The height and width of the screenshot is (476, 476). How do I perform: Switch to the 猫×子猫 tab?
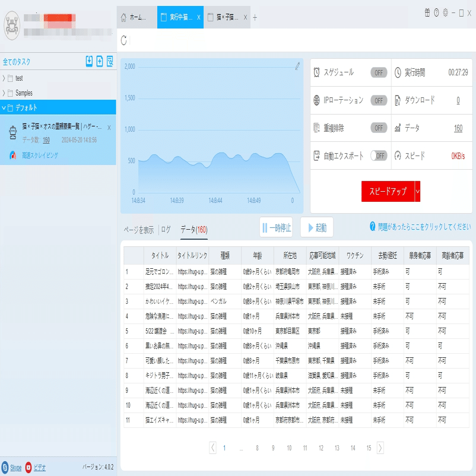pos(227,17)
